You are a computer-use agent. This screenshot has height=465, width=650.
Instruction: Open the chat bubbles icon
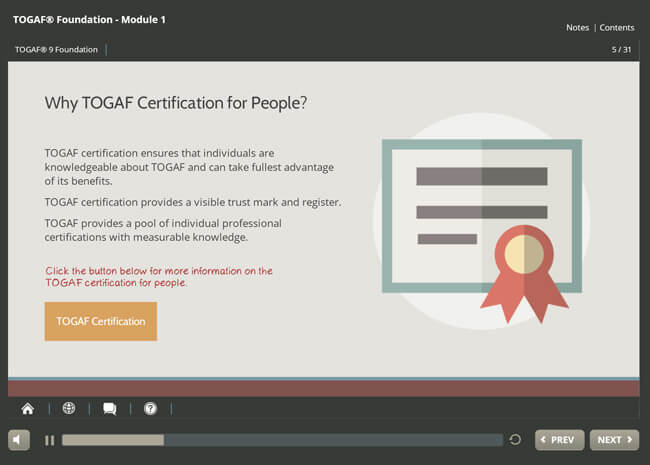point(109,409)
